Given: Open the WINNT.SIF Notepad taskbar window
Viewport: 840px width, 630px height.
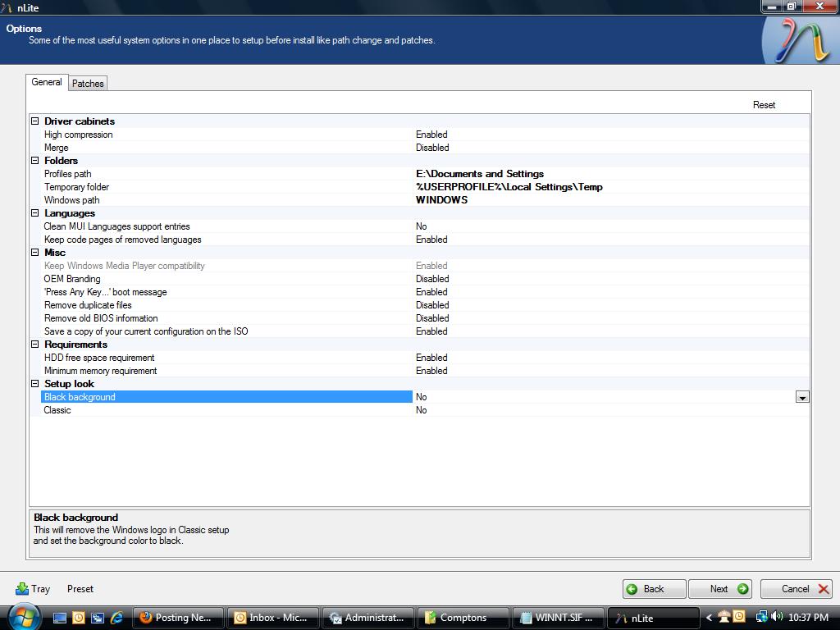Looking at the screenshot, I should point(558,618).
